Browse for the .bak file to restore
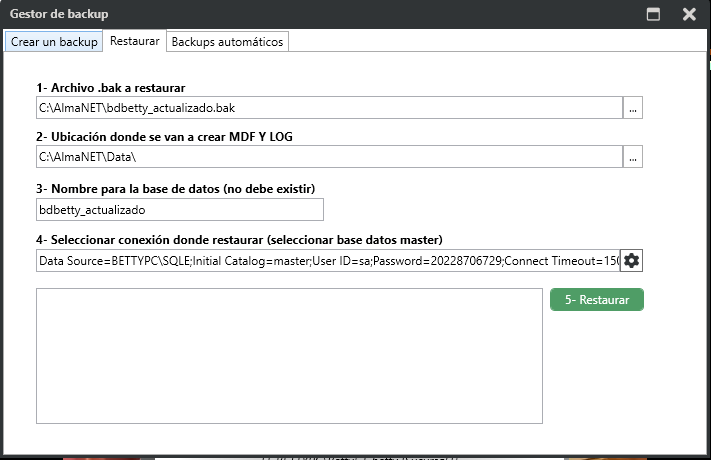This screenshot has height=460, width=711. pos(632,108)
